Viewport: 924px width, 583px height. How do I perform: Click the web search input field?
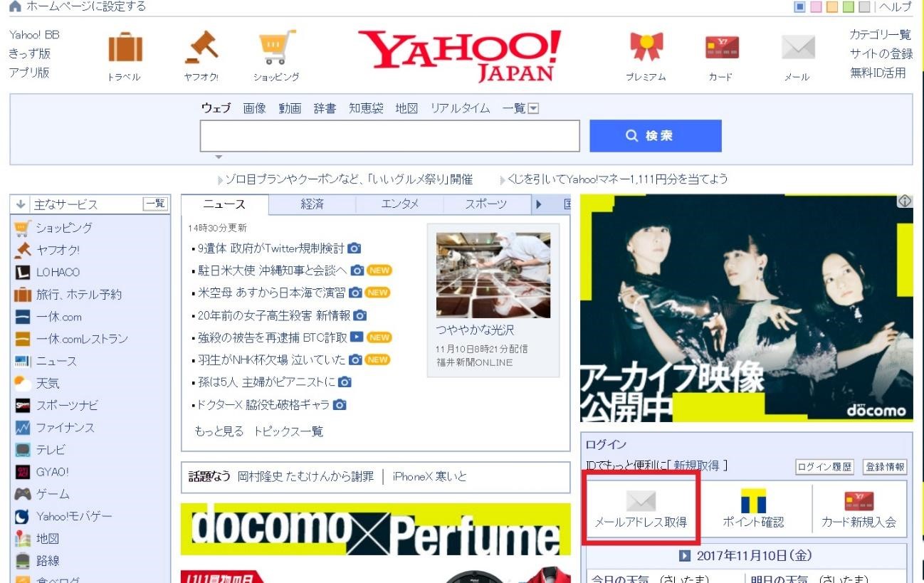point(389,136)
